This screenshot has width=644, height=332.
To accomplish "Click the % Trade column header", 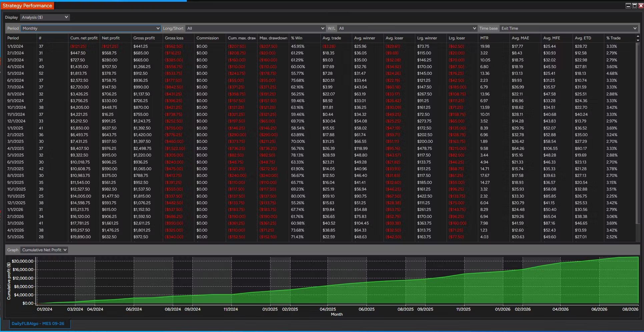I will pos(620,38).
